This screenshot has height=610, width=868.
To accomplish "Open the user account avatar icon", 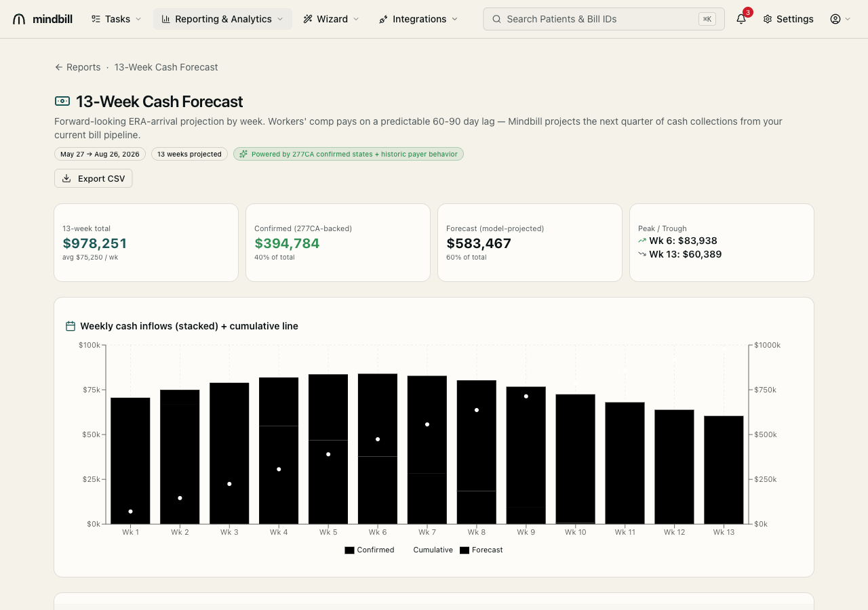I will (x=835, y=19).
